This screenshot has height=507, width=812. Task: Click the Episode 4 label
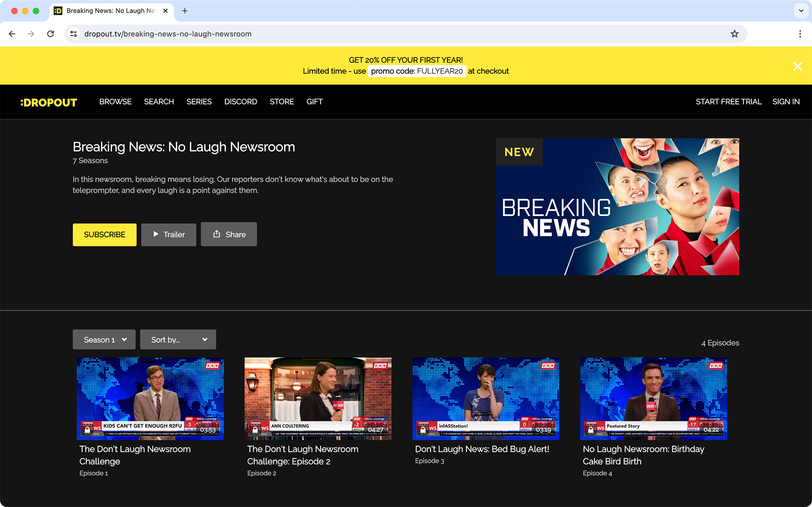(598, 473)
